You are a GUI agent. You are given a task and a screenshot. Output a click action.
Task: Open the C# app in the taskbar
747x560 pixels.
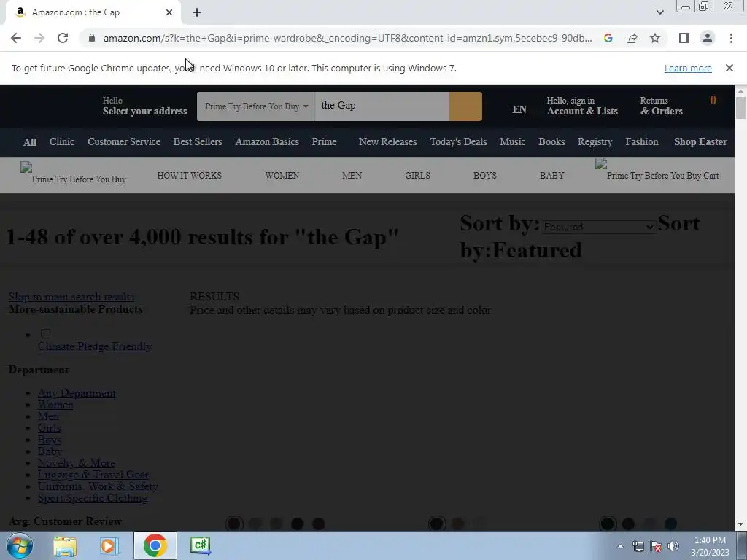(200, 545)
